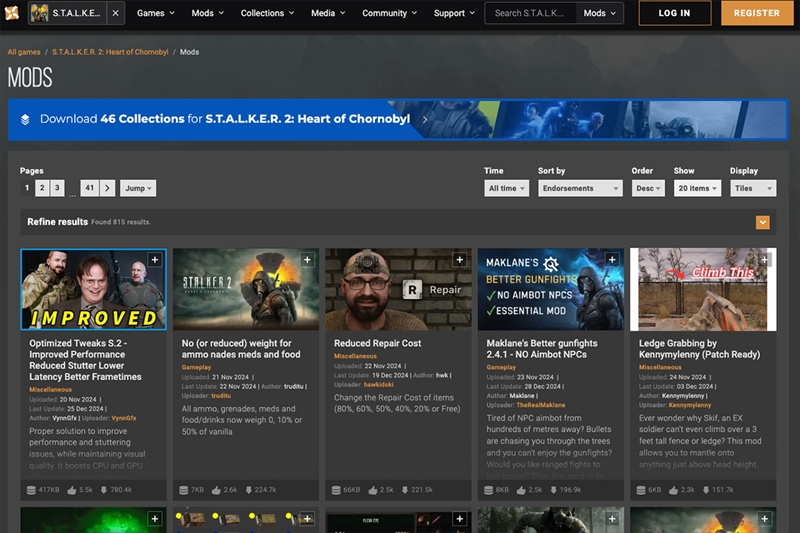Click the REGISTER button
Screen dimensions: 800x533
[757, 13]
